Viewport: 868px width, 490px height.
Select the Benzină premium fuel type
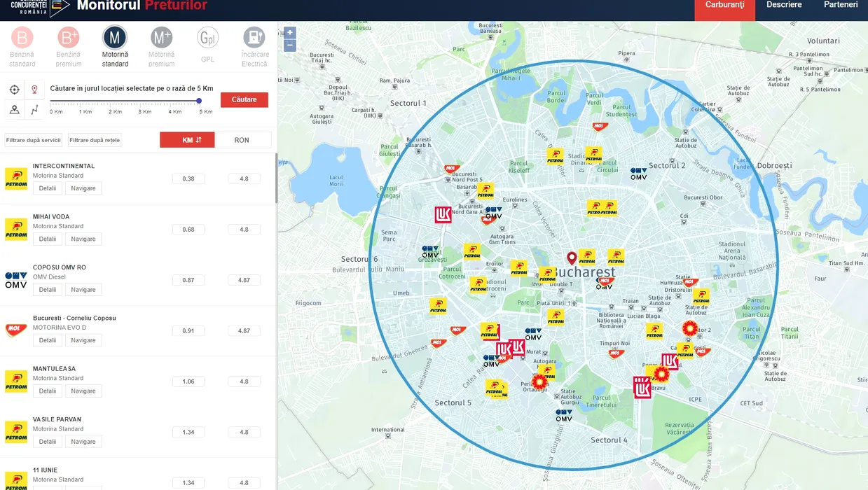tap(69, 46)
